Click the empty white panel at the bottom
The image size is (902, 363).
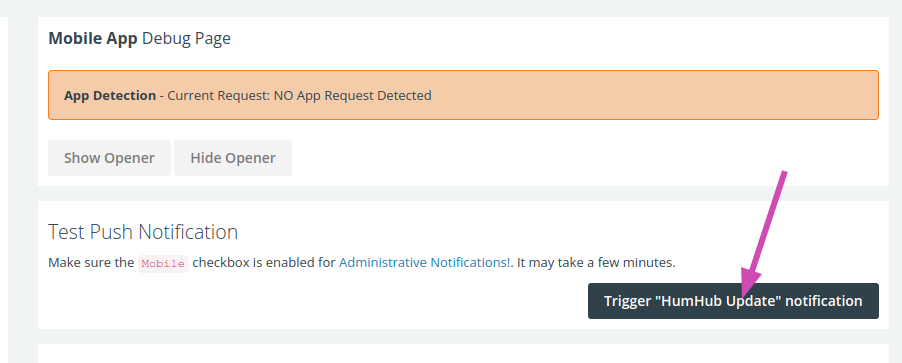(x=463, y=353)
